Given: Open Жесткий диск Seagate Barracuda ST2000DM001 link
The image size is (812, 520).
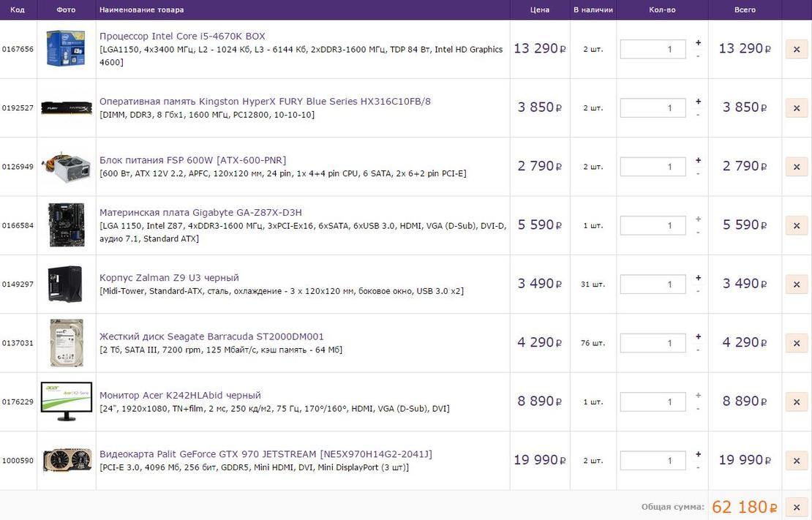Looking at the screenshot, I should (211, 336).
